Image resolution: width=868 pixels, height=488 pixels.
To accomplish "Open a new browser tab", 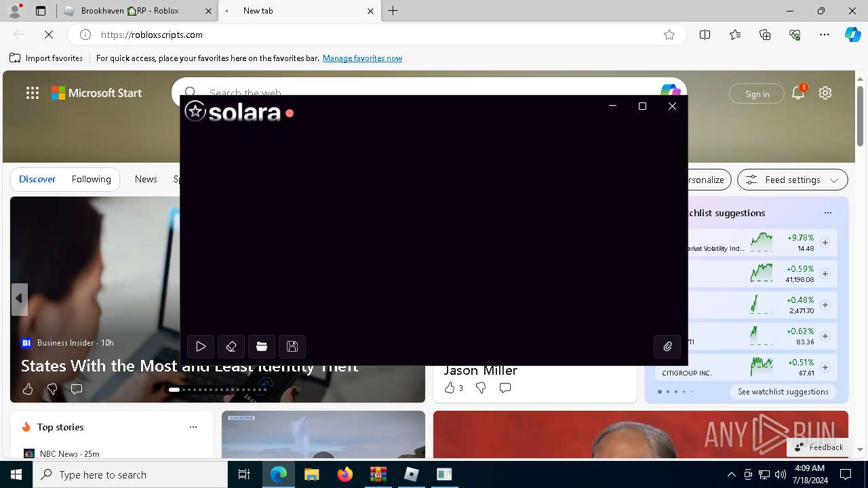I will [393, 11].
